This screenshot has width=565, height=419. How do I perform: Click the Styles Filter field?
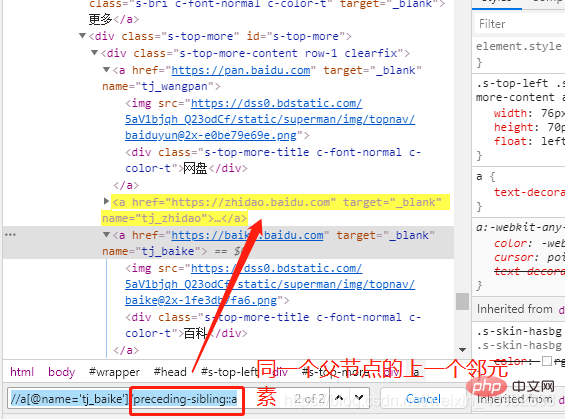pos(519,24)
